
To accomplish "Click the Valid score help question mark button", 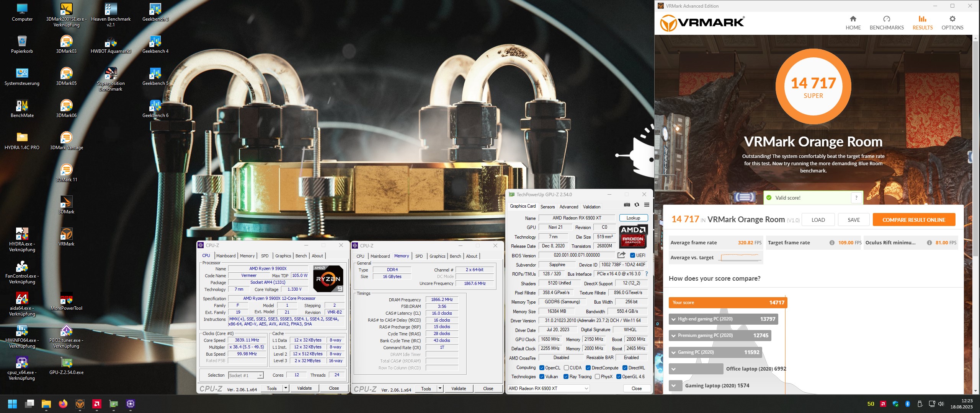I will [856, 198].
